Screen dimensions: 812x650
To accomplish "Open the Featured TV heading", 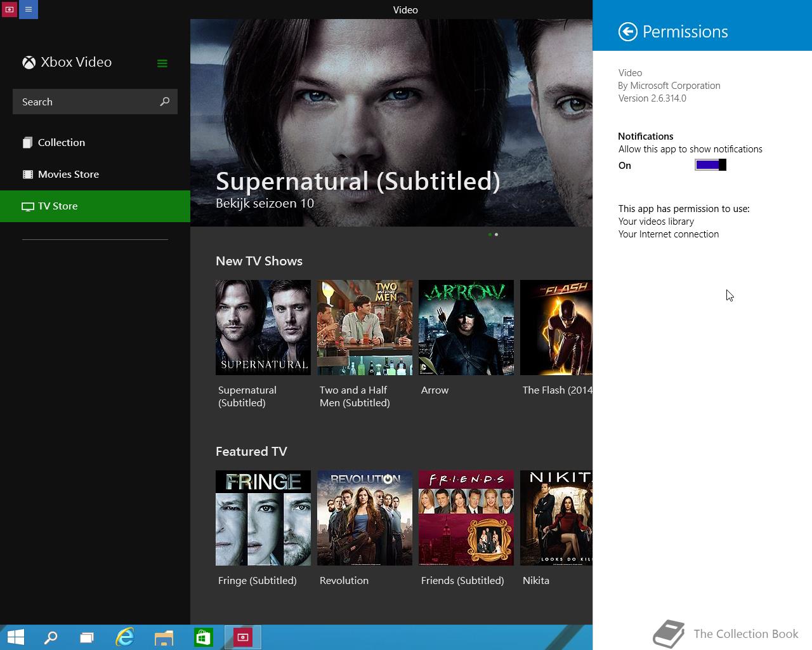I will pyautogui.click(x=251, y=451).
